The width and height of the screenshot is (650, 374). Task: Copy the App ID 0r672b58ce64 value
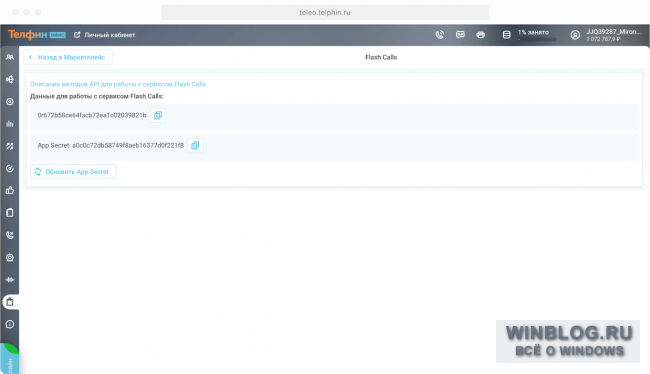[158, 115]
